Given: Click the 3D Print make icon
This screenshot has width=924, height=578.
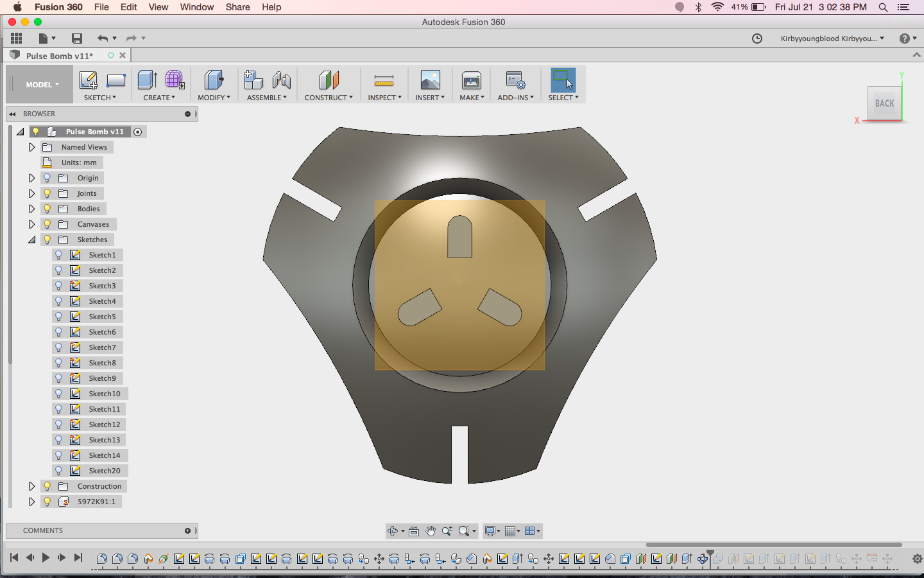Looking at the screenshot, I should point(472,80).
